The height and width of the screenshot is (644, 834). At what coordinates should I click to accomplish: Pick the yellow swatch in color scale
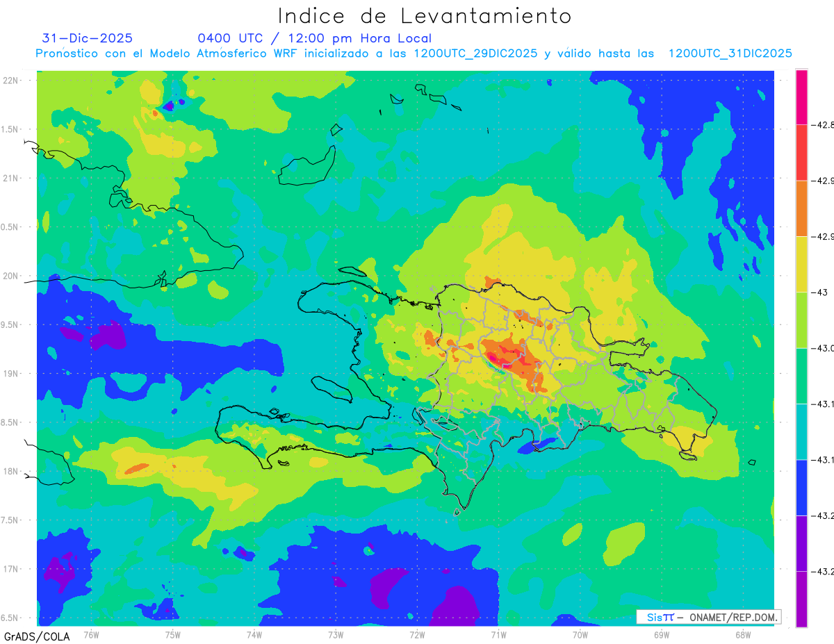[x=802, y=264]
